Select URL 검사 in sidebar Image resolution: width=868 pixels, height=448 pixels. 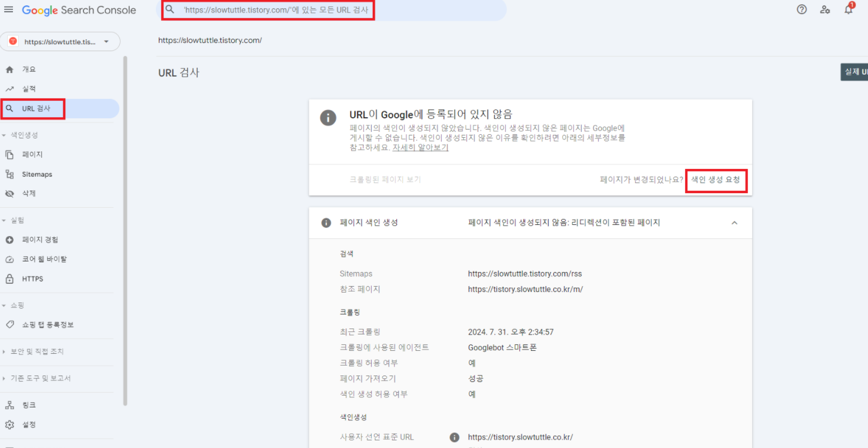(60, 108)
